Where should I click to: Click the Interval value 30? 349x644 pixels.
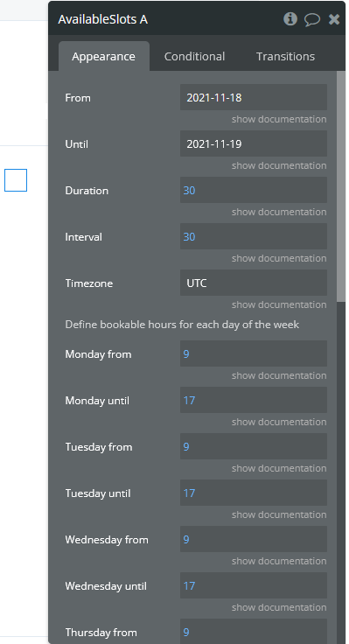tap(189, 237)
